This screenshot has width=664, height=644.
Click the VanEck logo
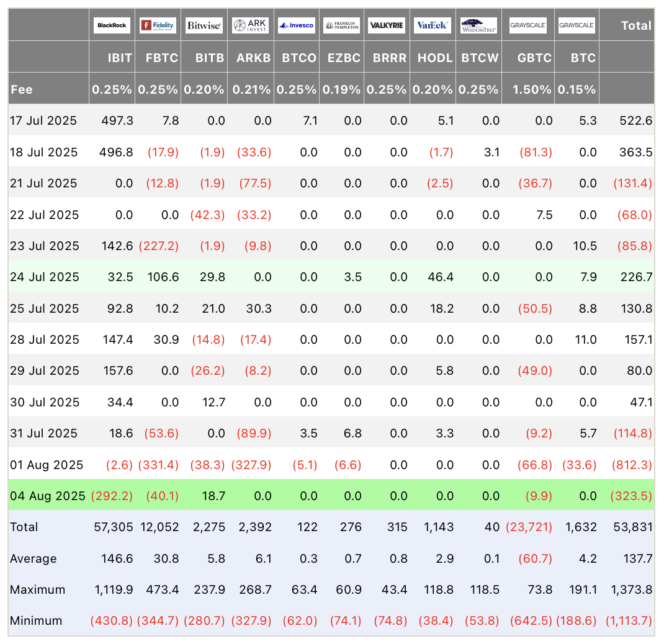[433, 25]
